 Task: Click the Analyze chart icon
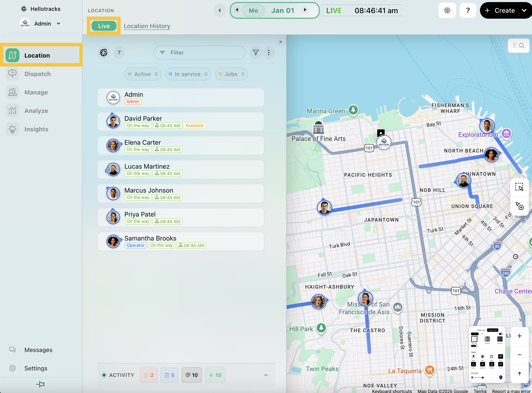[x=12, y=111]
